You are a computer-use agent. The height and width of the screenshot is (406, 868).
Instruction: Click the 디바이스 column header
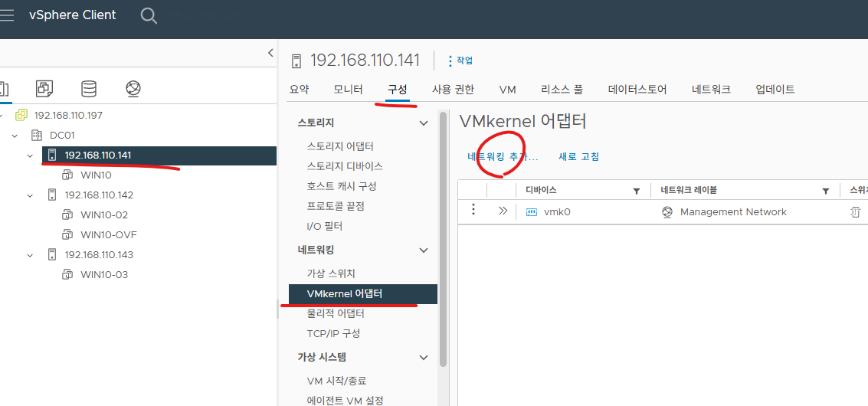(x=541, y=190)
